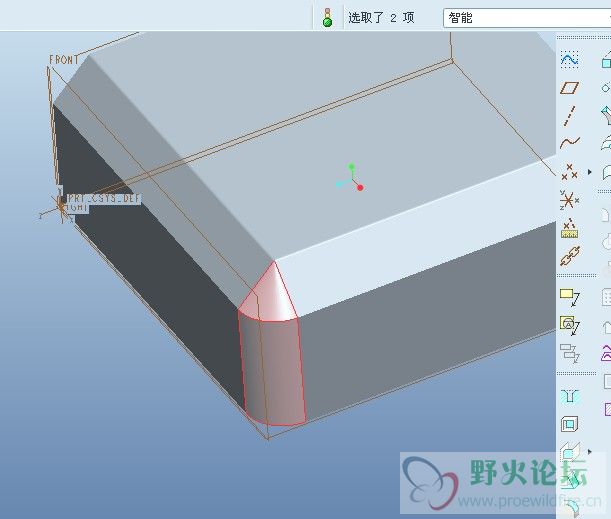
Task: Select the highlighted vertical round corner surface
Action: coord(272,370)
